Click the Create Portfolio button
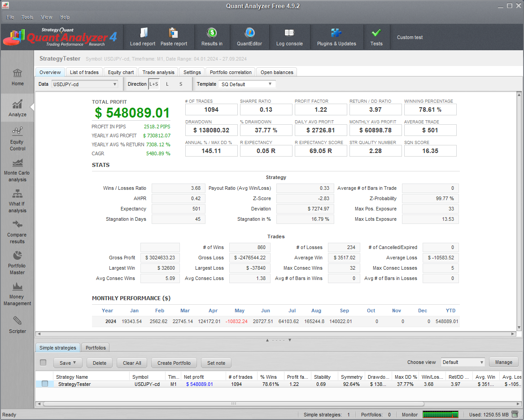 pos(174,363)
